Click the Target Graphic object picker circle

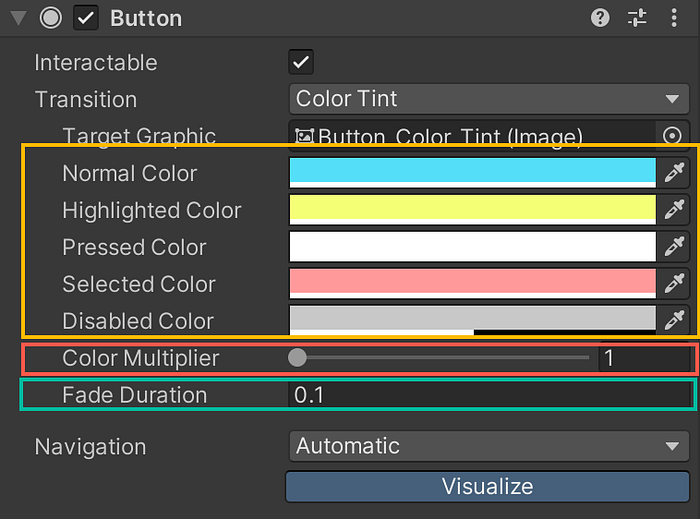(x=672, y=136)
